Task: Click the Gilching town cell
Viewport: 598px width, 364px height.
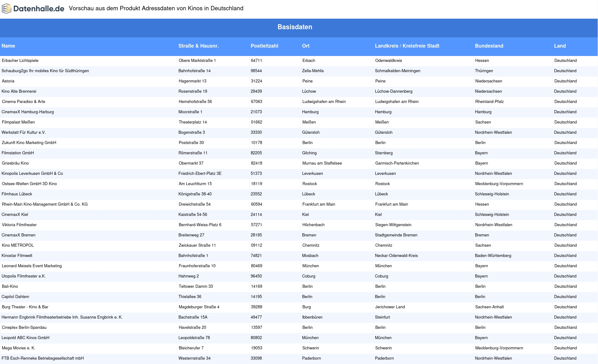Action: pyautogui.click(x=309, y=153)
